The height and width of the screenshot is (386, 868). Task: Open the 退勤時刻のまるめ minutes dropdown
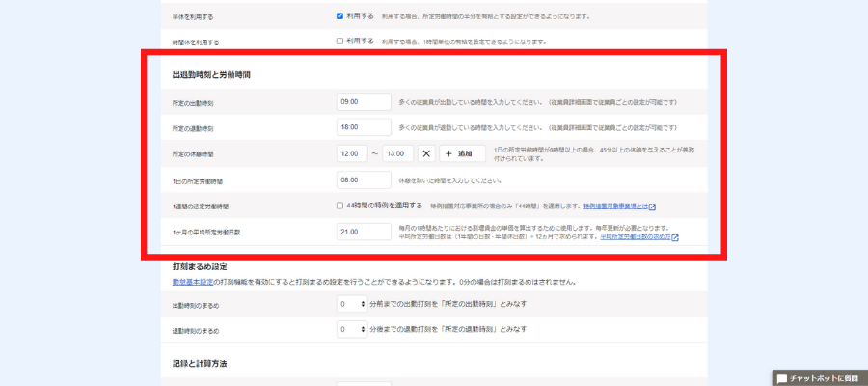point(351,329)
